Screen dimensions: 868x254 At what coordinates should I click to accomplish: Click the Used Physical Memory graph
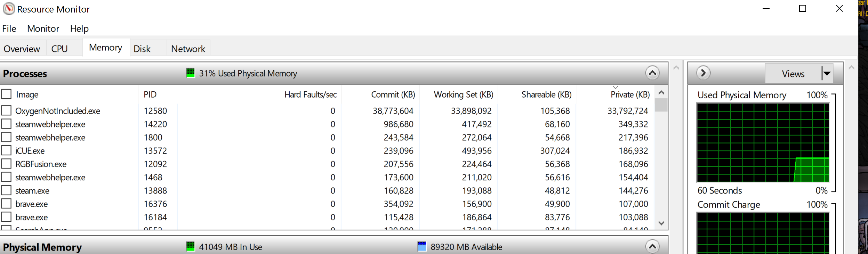(763, 142)
